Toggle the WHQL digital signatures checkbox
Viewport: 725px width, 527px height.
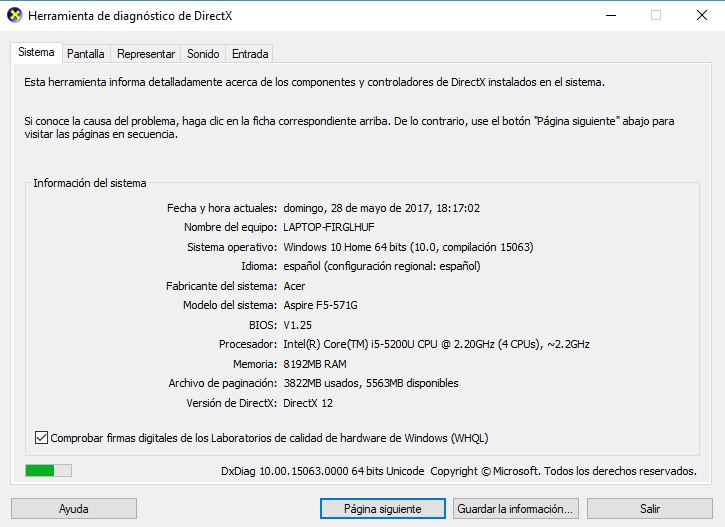click(x=41, y=438)
